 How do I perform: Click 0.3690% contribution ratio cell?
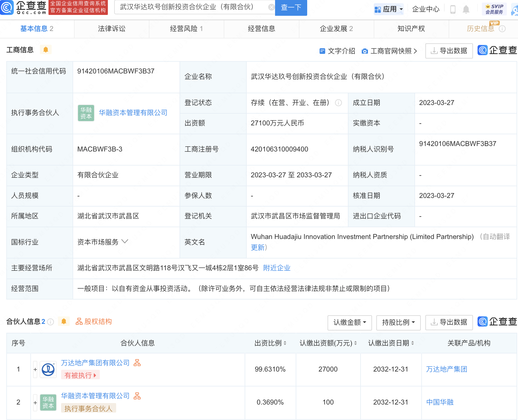tap(270, 402)
